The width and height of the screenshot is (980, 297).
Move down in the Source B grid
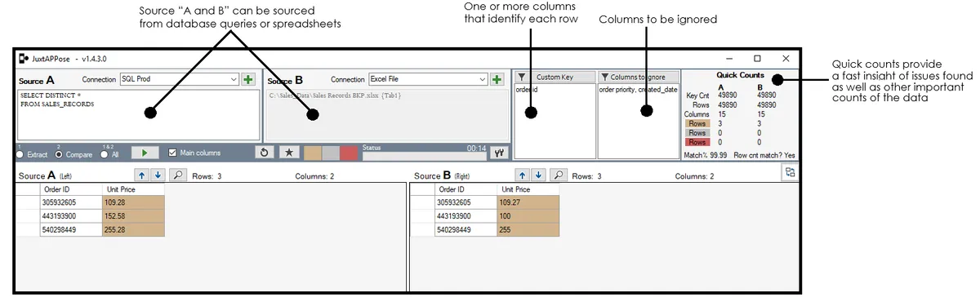(538, 175)
